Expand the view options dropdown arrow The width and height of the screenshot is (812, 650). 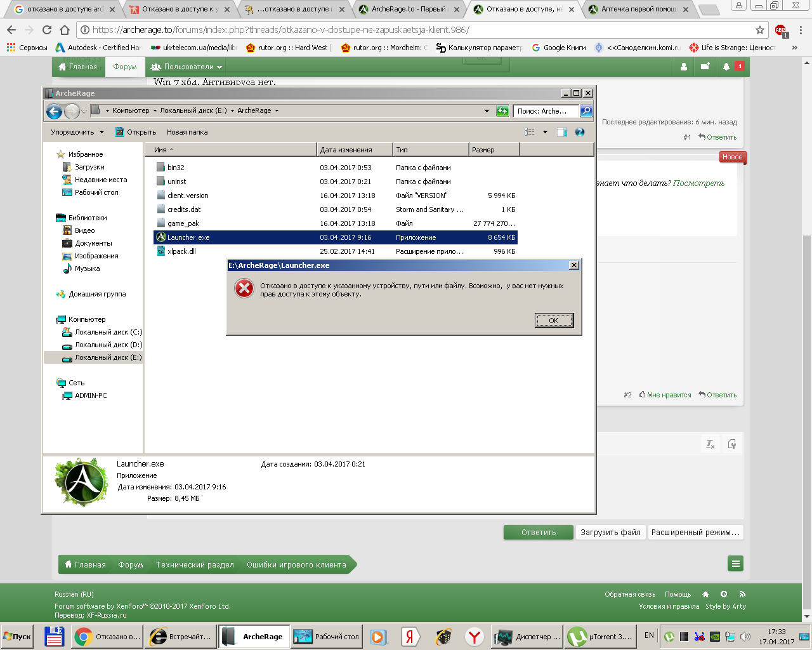pos(545,132)
